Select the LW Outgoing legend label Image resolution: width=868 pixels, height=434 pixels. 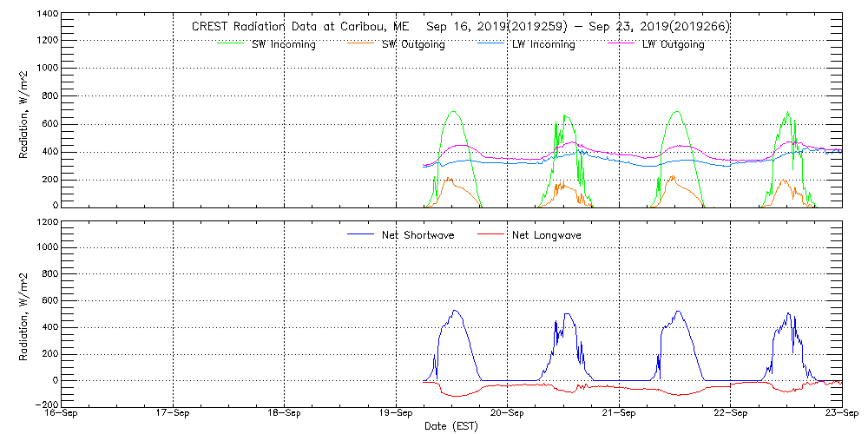[673, 44]
